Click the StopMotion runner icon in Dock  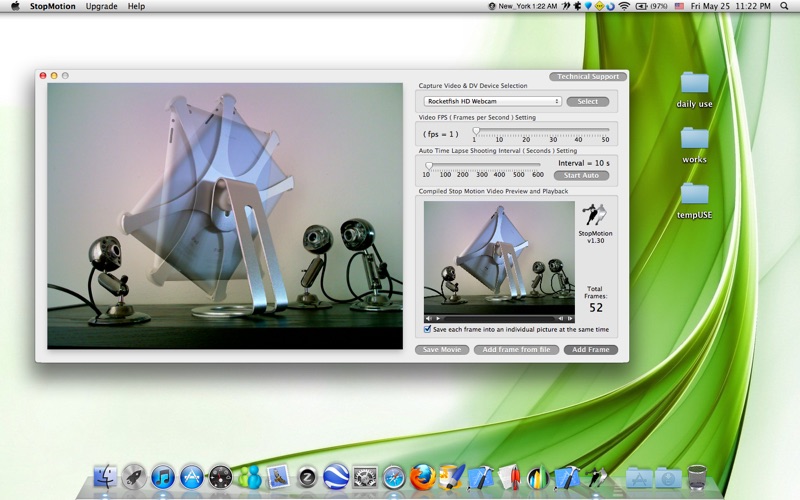(x=596, y=478)
